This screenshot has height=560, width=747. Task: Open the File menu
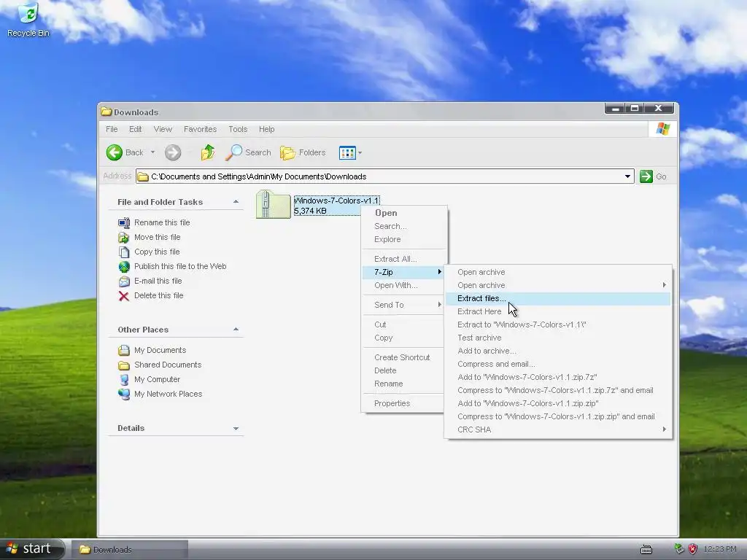112,129
